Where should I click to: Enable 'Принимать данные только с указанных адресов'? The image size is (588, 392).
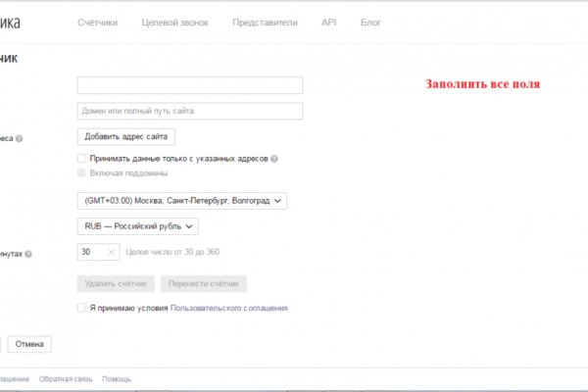coord(81,158)
